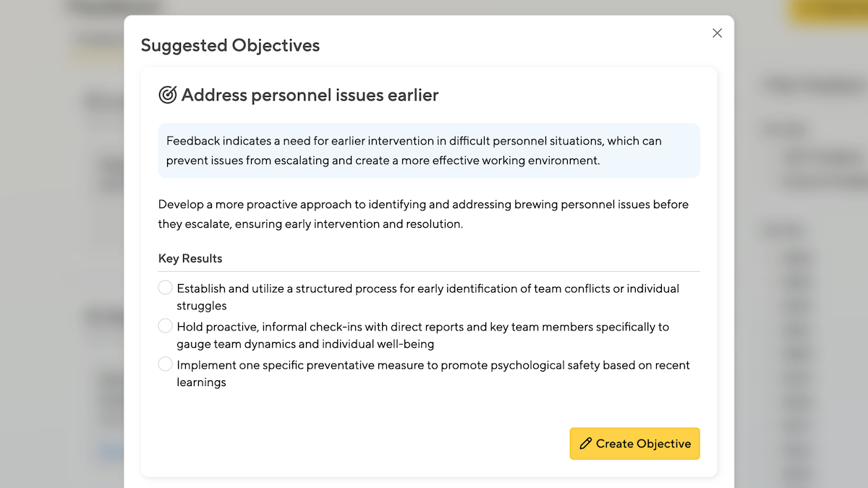Click the target icon beside the objective title
Screen dimensions: 868x488
(168, 95)
